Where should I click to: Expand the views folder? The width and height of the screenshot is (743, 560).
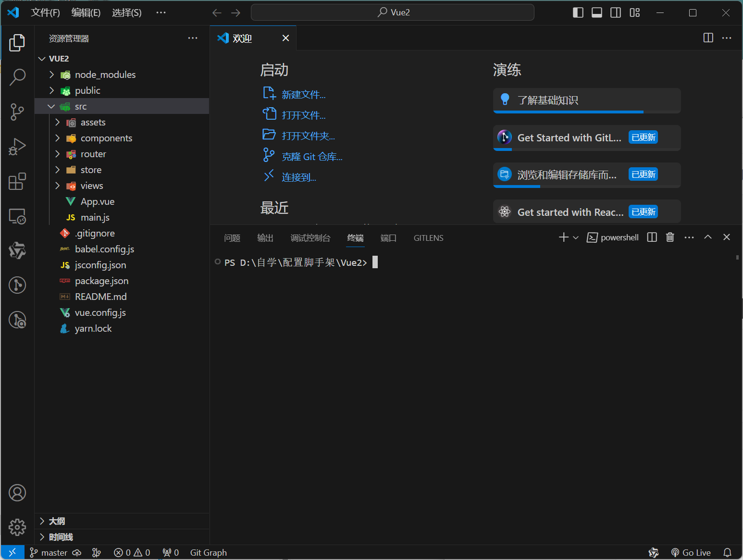click(122, 186)
